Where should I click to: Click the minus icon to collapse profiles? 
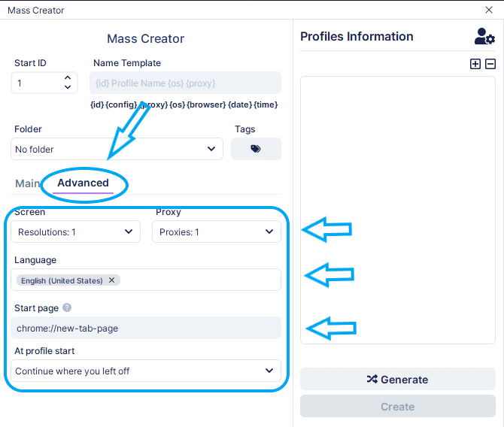coord(490,64)
